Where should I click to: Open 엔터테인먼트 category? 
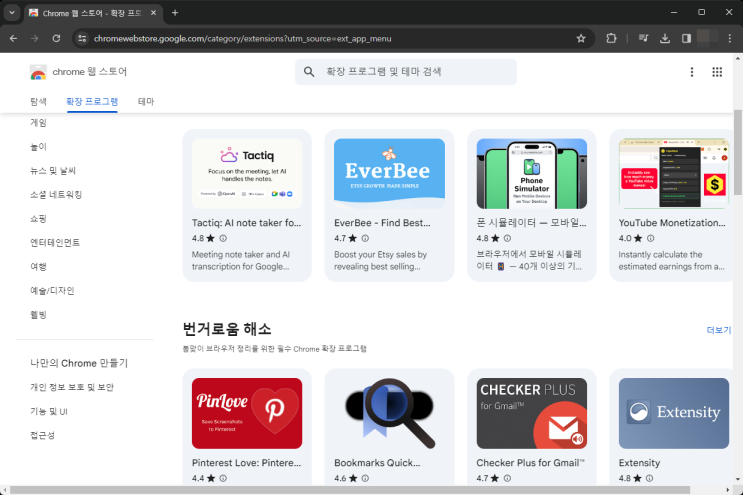click(55, 243)
